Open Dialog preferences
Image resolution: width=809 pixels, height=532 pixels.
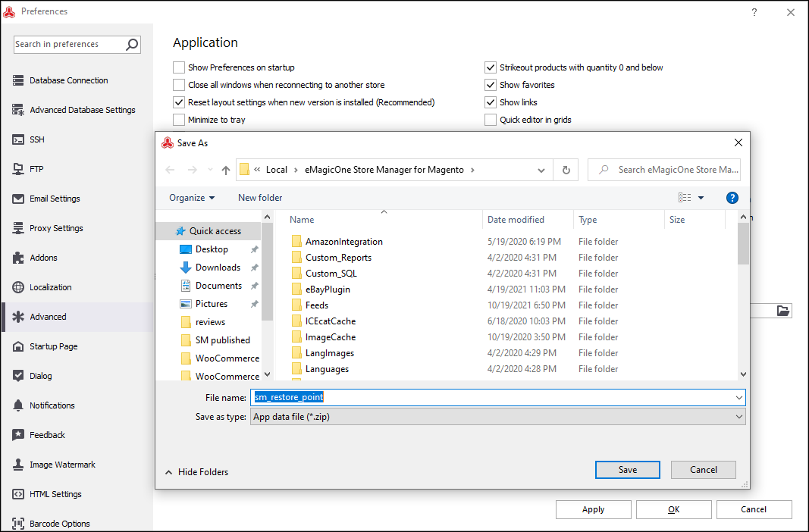pos(32,376)
